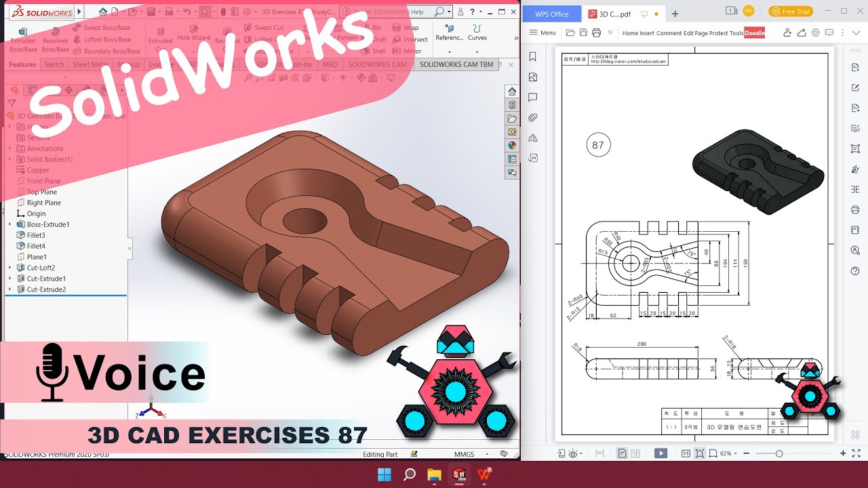Select the Mirror tool

(407, 51)
